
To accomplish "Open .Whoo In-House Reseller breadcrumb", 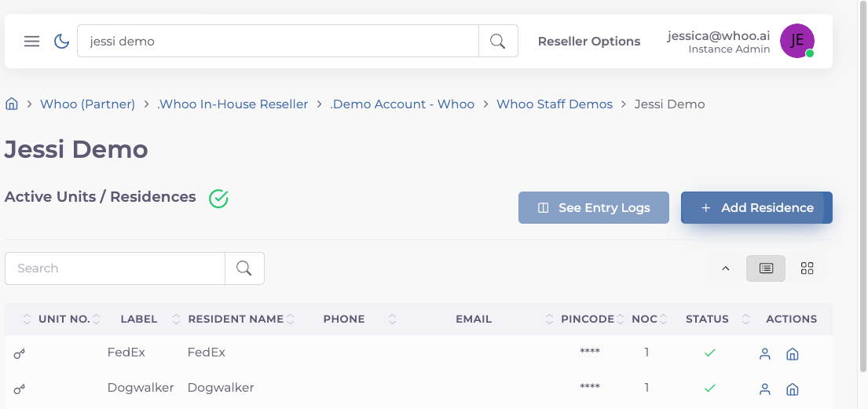I will coord(233,104).
